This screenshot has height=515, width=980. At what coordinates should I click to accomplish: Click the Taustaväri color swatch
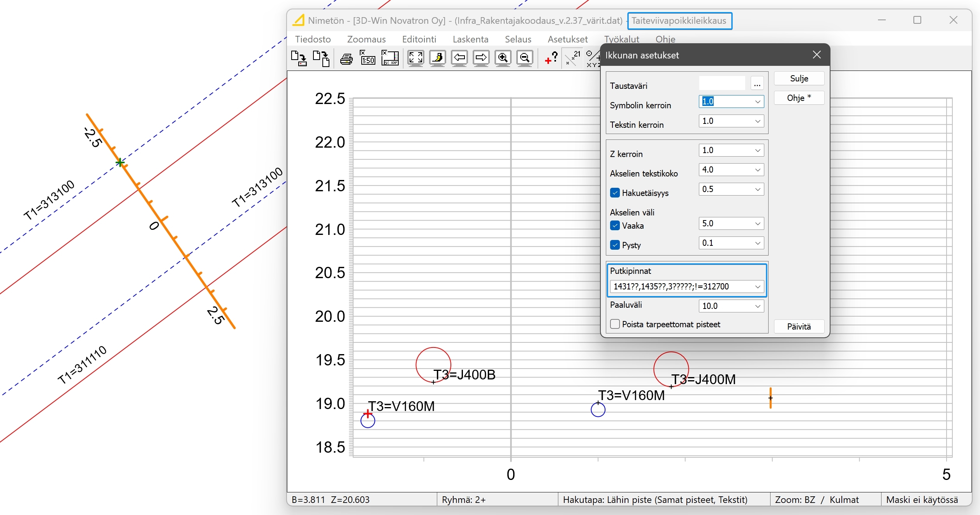click(722, 83)
